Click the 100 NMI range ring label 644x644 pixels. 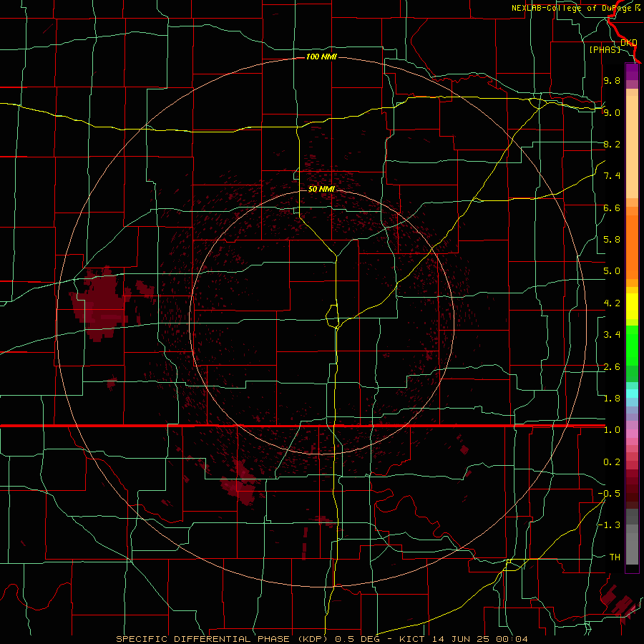tap(321, 57)
